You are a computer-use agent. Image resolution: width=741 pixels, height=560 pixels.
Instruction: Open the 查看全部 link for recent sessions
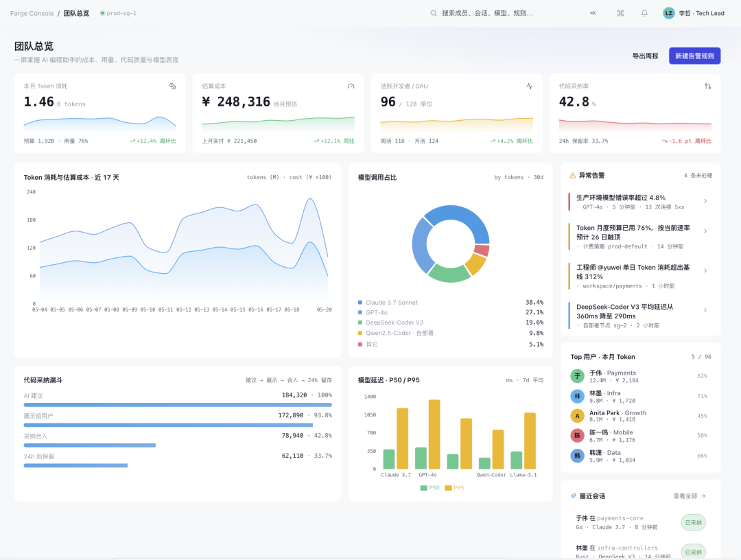690,495
